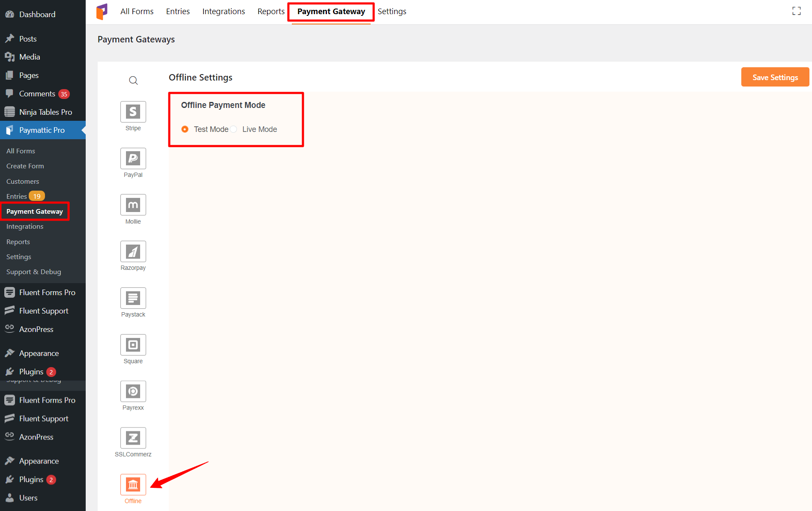Viewport: 812px width, 511px height.
Task: Open the Paystack gateway icon
Action: (133, 298)
